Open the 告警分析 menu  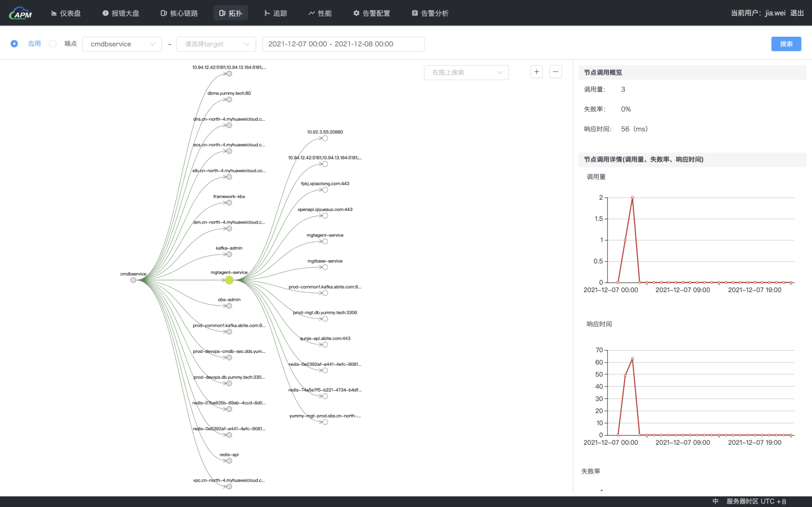pos(430,13)
